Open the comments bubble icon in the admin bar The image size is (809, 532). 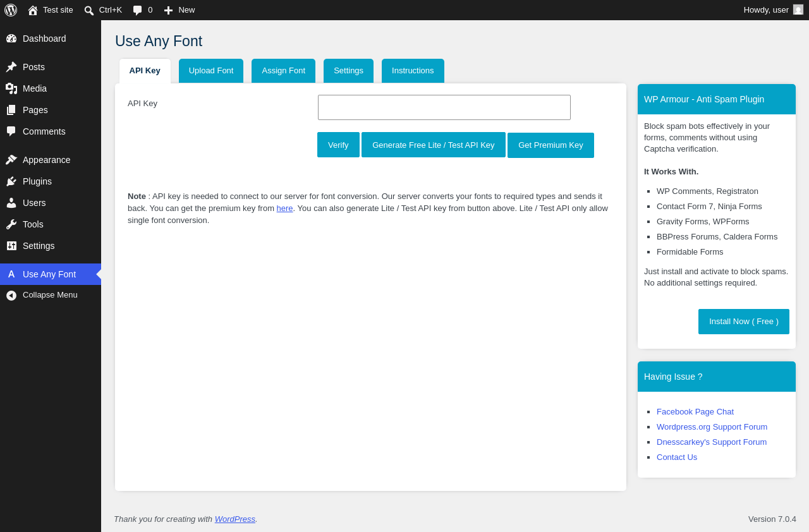click(x=137, y=10)
